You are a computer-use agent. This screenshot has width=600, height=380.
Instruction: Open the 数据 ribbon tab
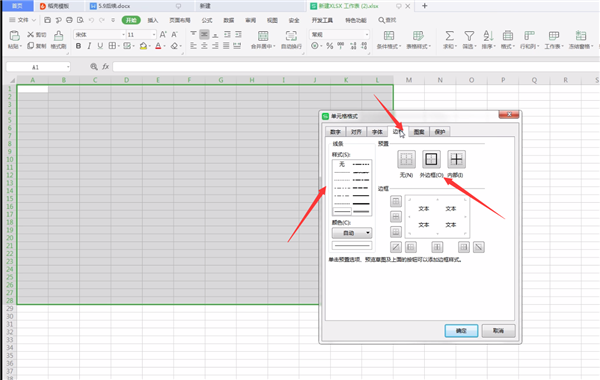point(229,20)
